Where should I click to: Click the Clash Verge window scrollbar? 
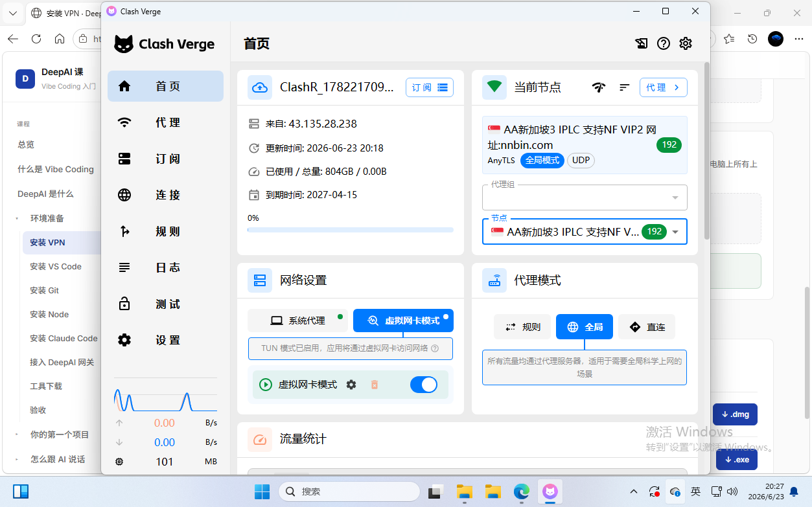click(706, 151)
